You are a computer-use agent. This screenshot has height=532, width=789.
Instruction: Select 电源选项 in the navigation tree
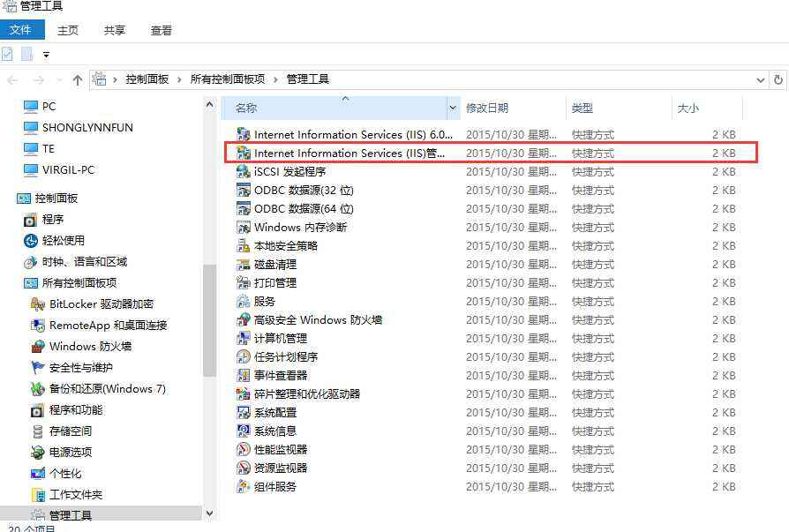71,452
